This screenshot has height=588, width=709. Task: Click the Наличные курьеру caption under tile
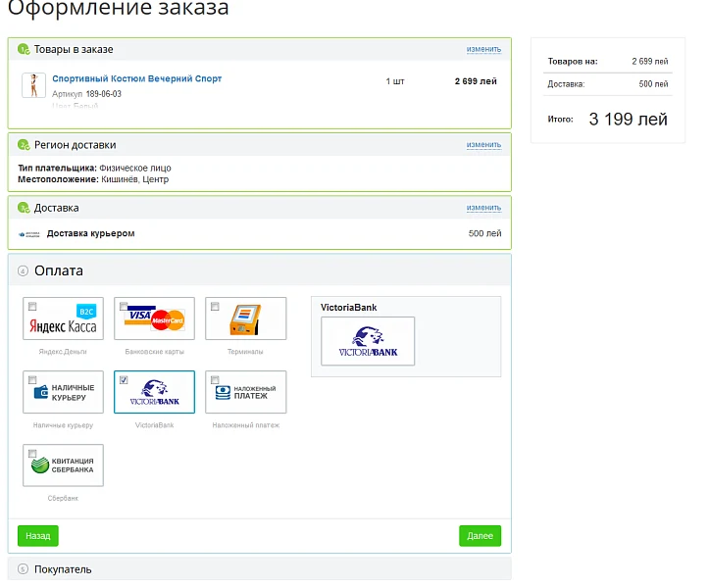click(x=63, y=425)
